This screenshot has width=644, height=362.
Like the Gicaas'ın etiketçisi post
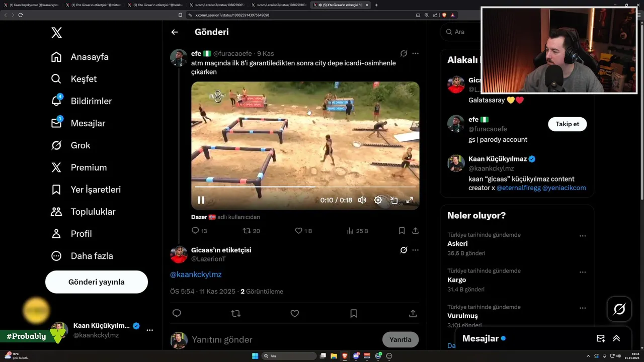pos(295,313)
